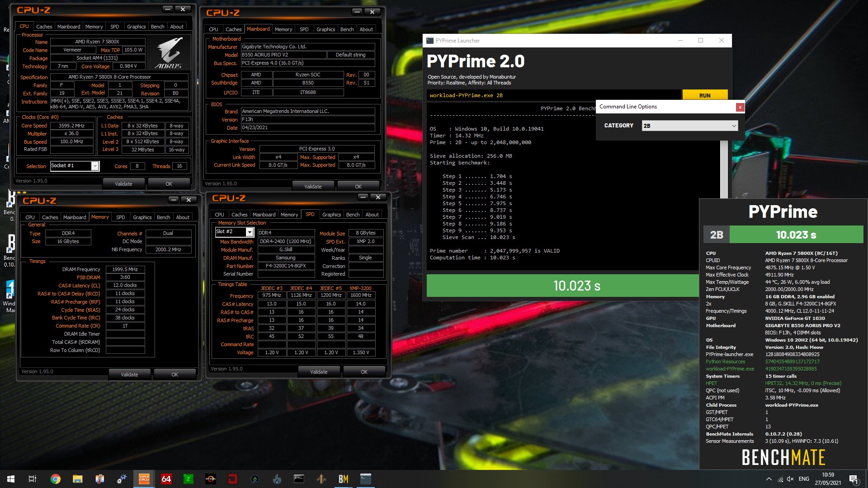Click Validate in the CPU-Z CPU window
The image size is (868, 488).
click(123, 184)
